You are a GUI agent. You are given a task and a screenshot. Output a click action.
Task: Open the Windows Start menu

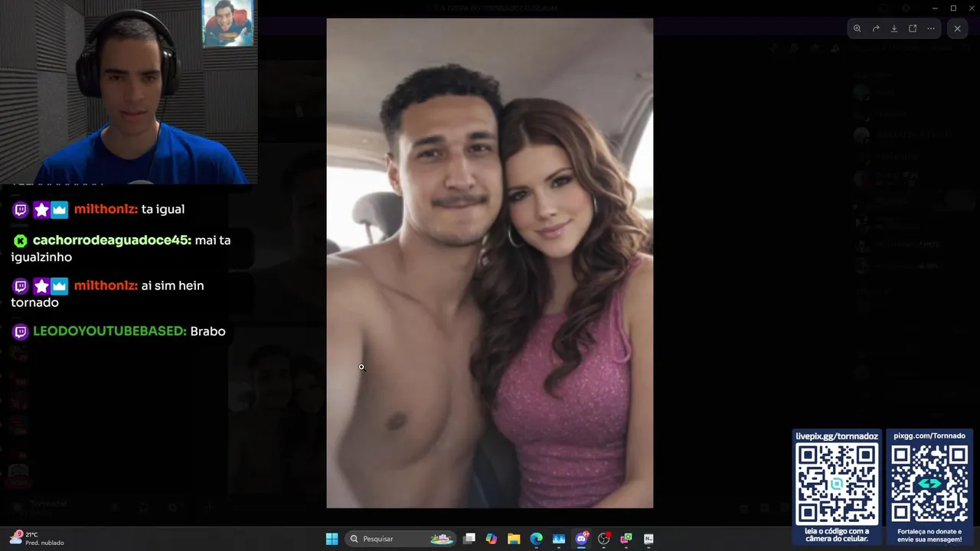pos(332,539)
